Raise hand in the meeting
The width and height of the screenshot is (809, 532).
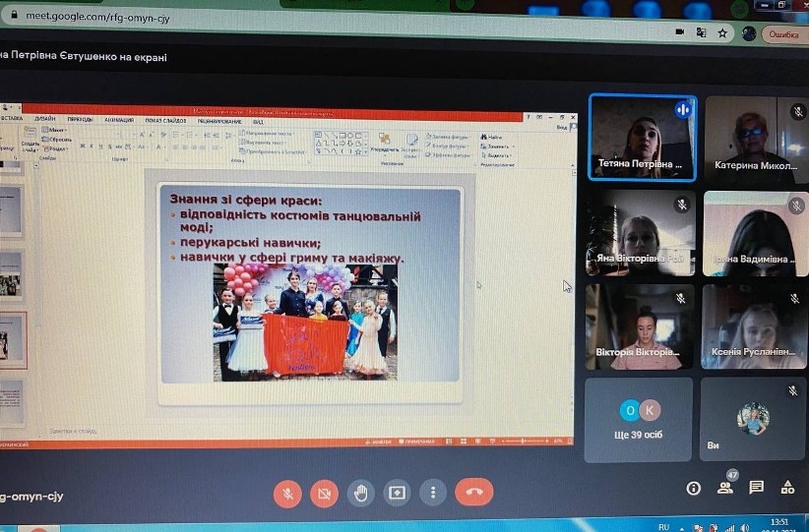[x=360, y=493]
